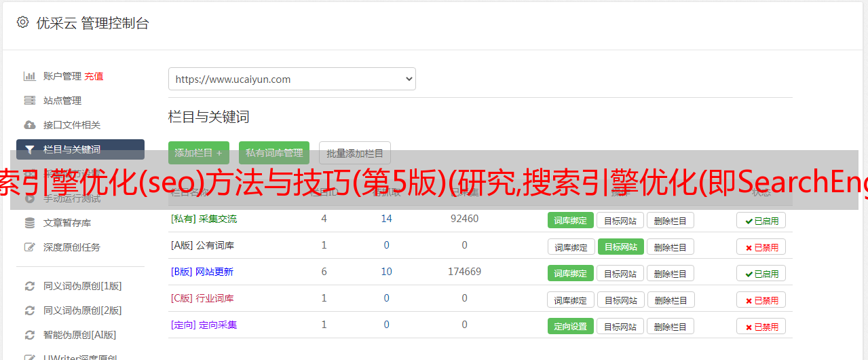
Task: Click the 栏目与关键词 page heading
Action: (x=209, y=117)
